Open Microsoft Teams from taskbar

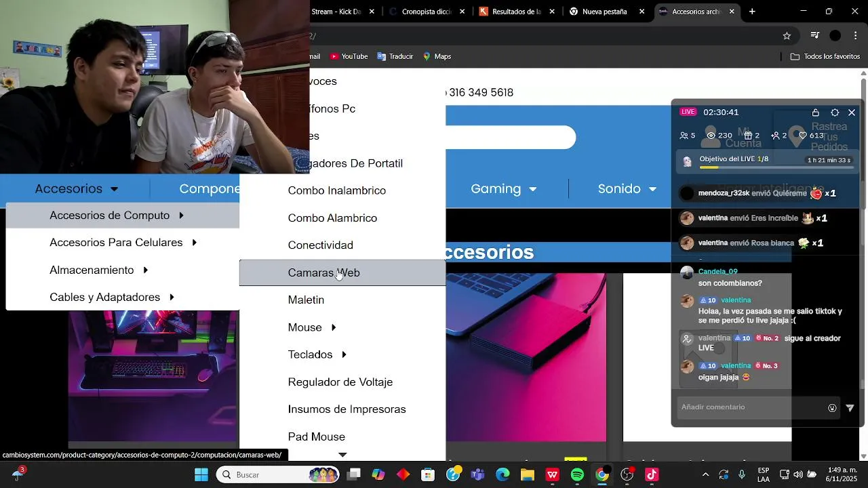[x=477, y=475]
